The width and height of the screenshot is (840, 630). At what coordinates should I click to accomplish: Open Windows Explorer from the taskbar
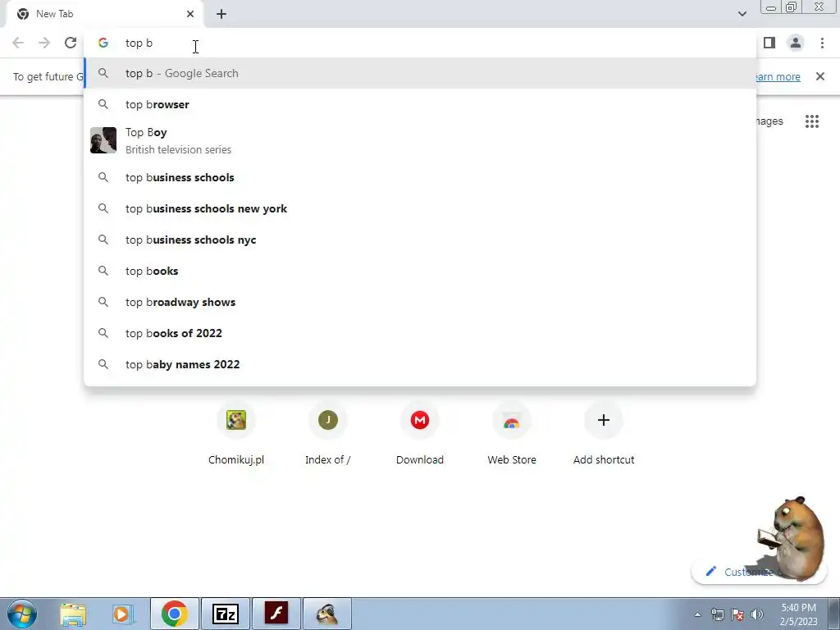click(73, 614)
